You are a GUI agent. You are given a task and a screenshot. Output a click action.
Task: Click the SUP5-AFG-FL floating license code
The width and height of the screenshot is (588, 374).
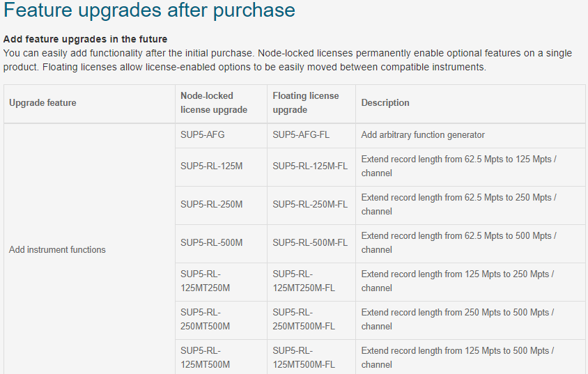[301, 134]
